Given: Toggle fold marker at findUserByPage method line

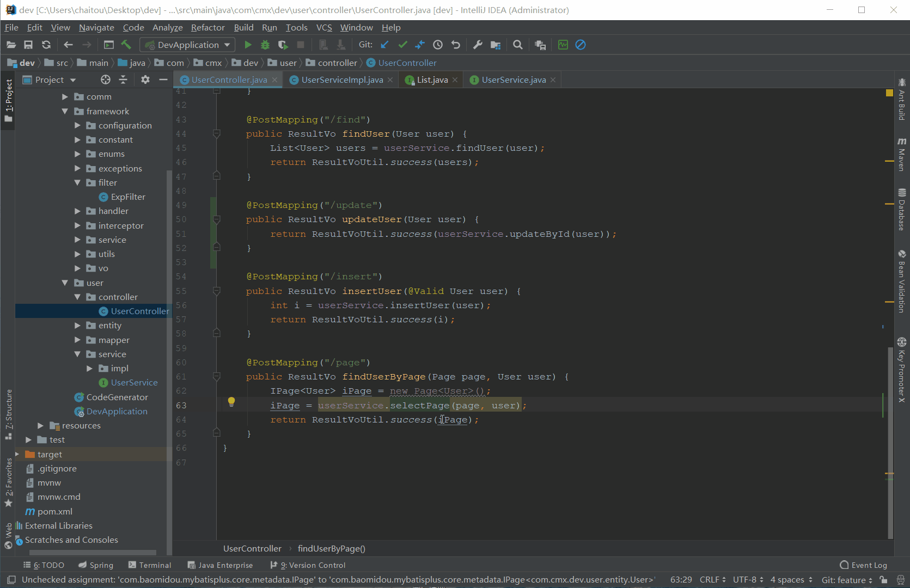Looking at the screenshot, I should tap(217, 377).
